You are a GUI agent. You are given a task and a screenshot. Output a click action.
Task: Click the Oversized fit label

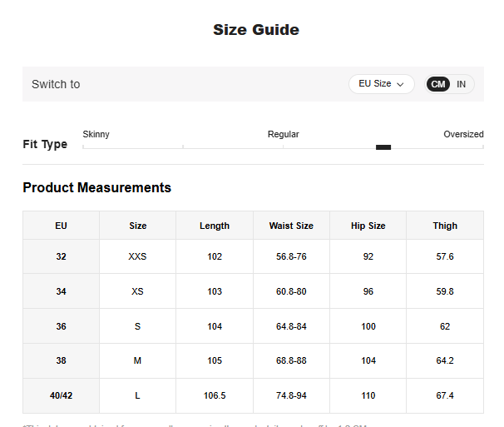463,134
